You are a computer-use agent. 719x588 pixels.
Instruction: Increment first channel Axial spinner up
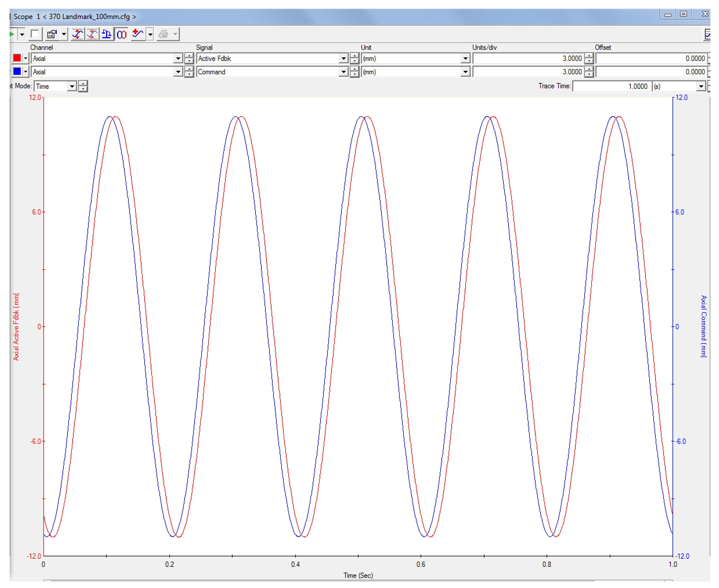[189, 56]
